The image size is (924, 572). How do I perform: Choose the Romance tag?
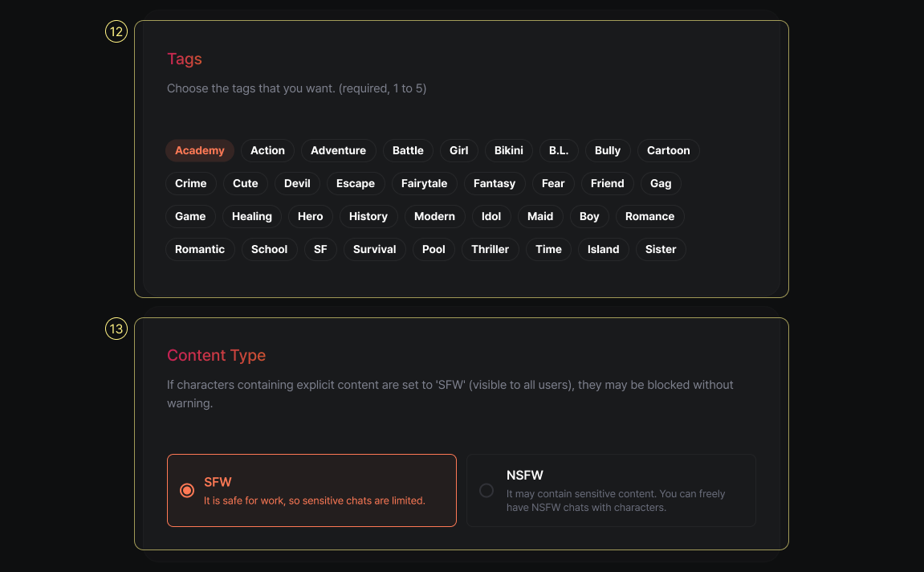(649, 216)
